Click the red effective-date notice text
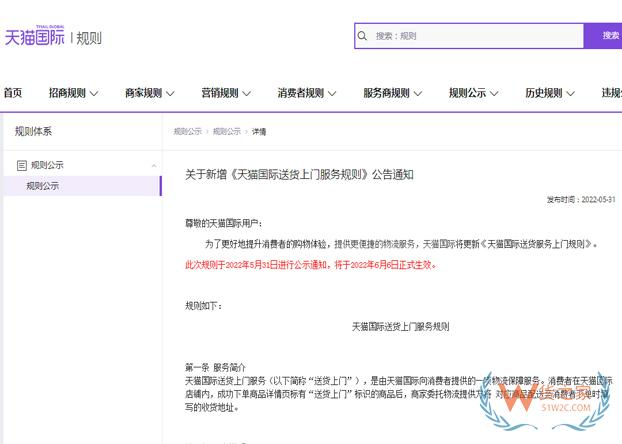622x444 pixels. (x=311, y=265)
